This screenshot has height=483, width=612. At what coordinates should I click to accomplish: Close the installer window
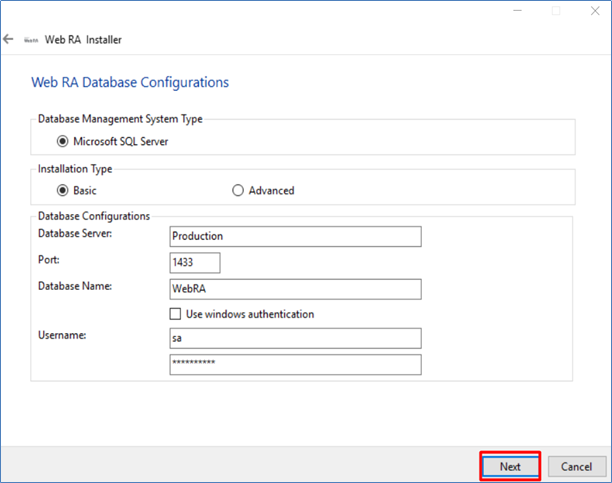pyautogui.click(x=597, y=11)
